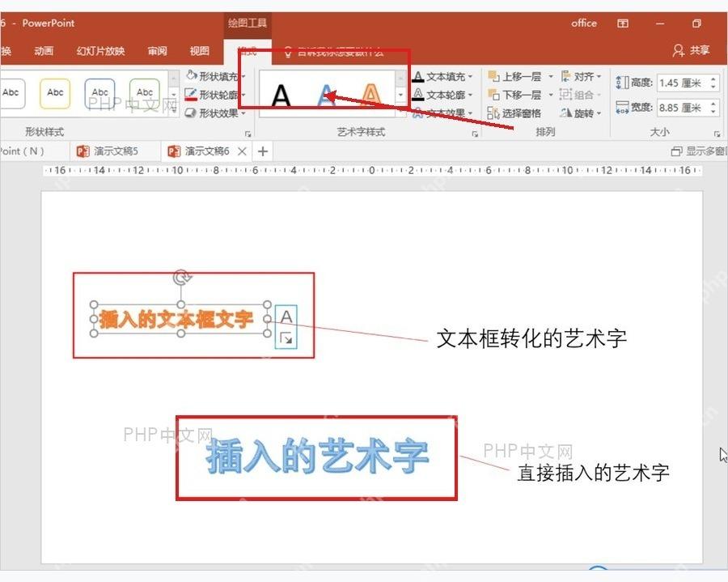Open the 上移一层 dropdown arrow
Image resolution: width=728 pixels, height=582 pixels.
[x=551, y=76]
